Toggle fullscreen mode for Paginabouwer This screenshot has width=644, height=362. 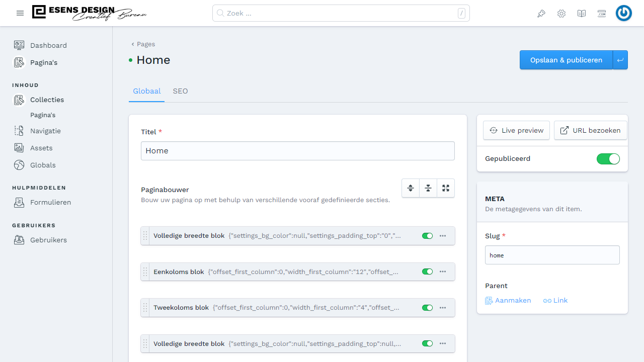tap(446, 188)
